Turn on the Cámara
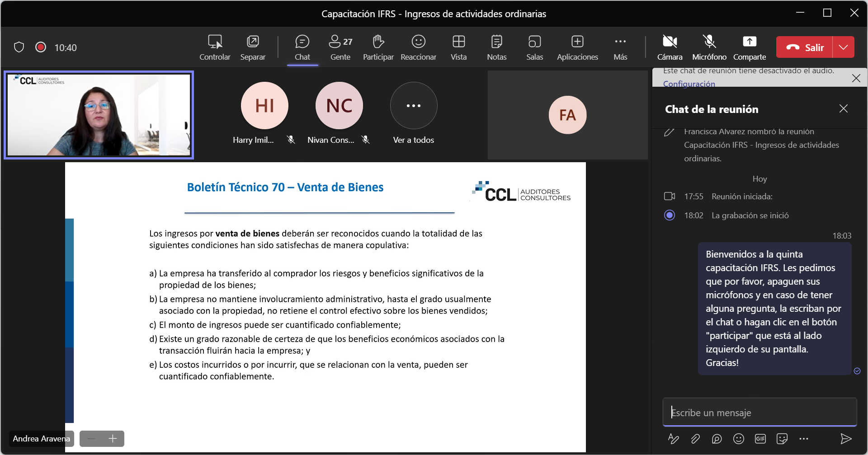Viewport: 868px width, 455px height. (x=670, y=47)
